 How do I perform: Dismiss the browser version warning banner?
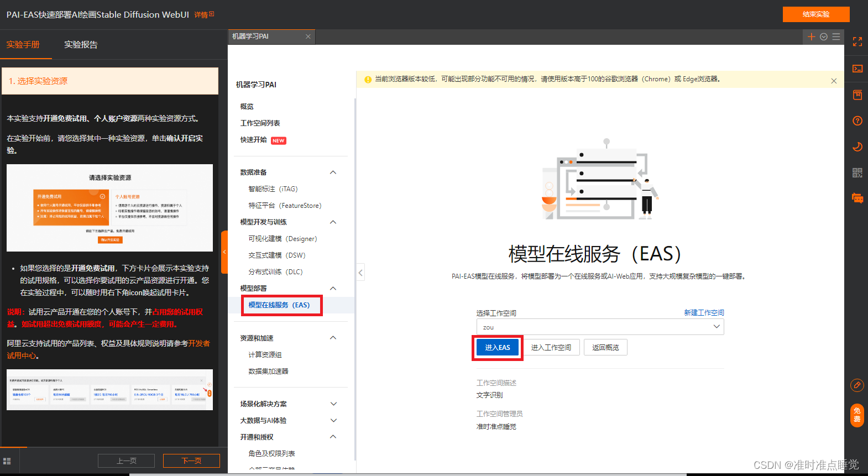(834, 81)
